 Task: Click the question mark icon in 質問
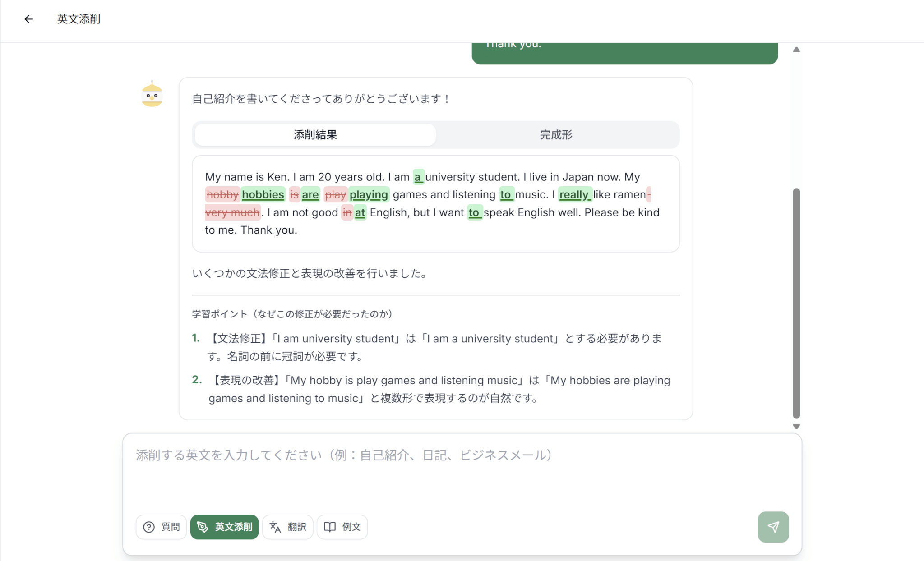pos(149,527)
